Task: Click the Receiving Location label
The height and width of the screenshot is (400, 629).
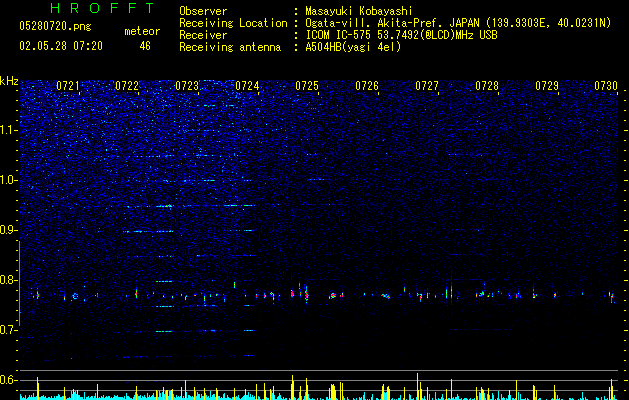Action: (233, 23)
